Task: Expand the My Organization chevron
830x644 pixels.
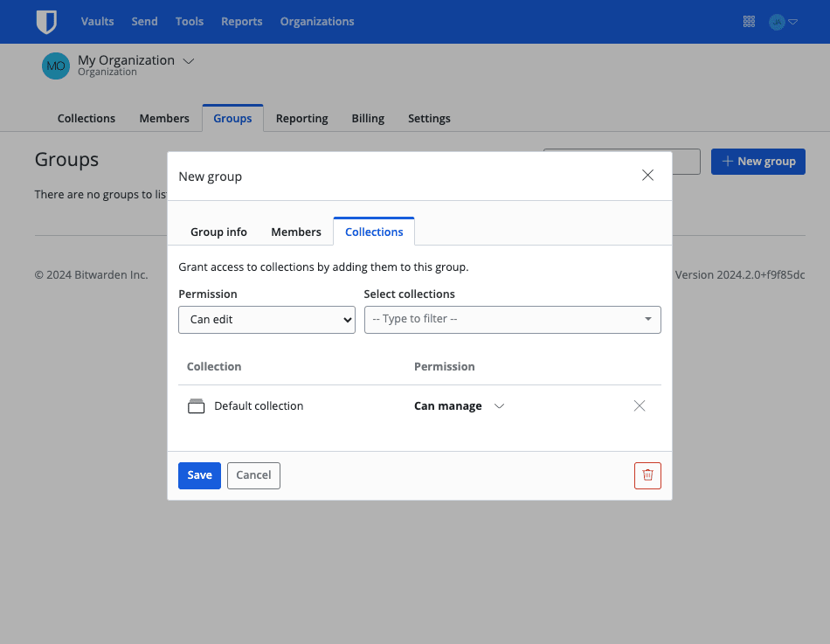Action: tap(188, 61)
